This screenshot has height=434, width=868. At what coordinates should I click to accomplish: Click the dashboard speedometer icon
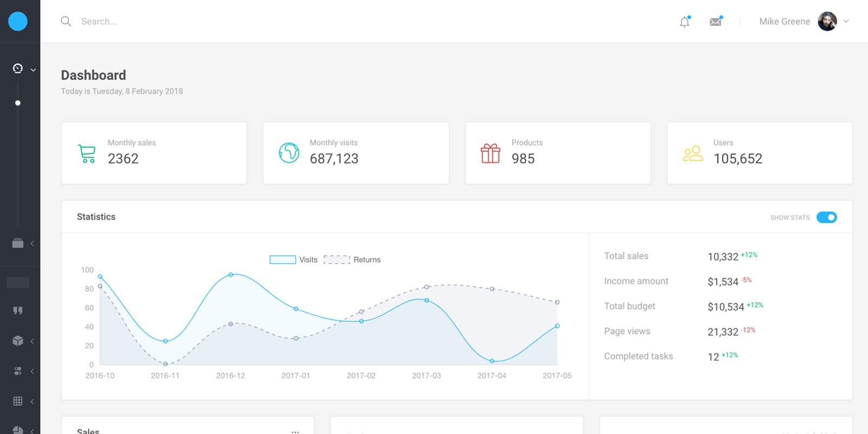(x=18, y=68)
